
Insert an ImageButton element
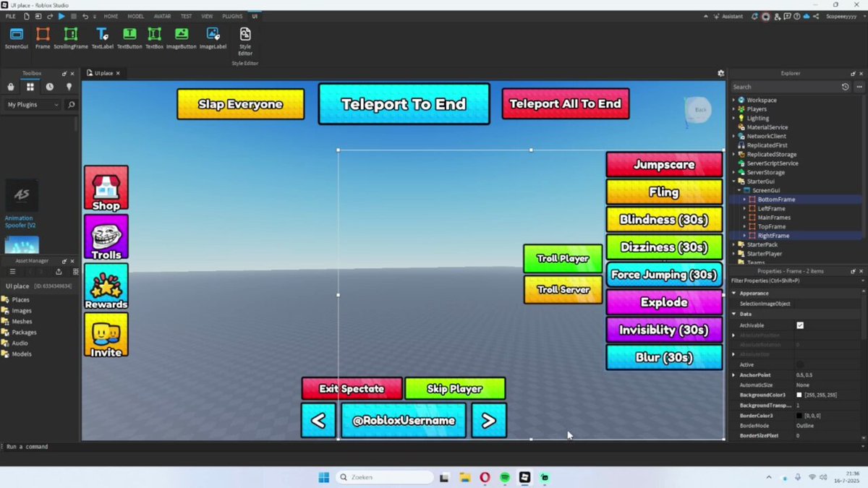tap(182, 38)
